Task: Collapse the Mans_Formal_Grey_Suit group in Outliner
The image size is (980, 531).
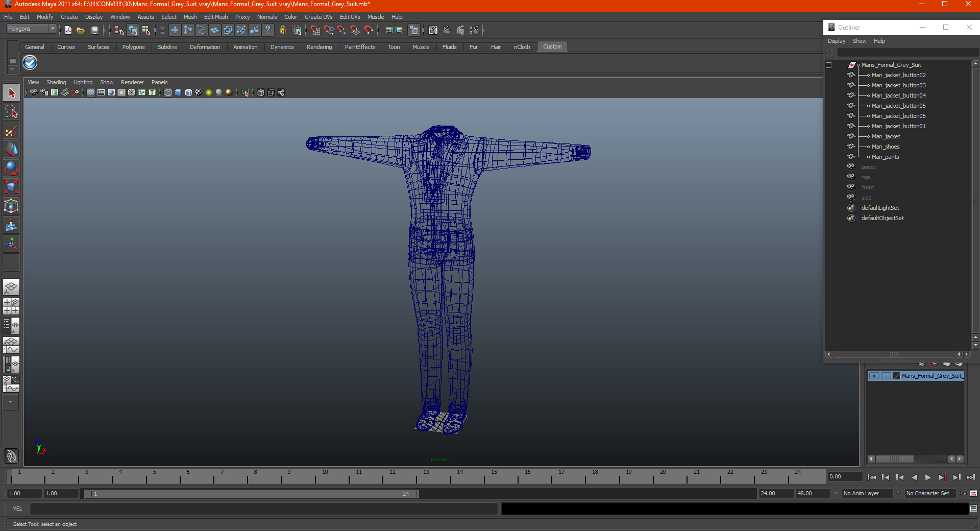Action: click(x=829, y=65)
